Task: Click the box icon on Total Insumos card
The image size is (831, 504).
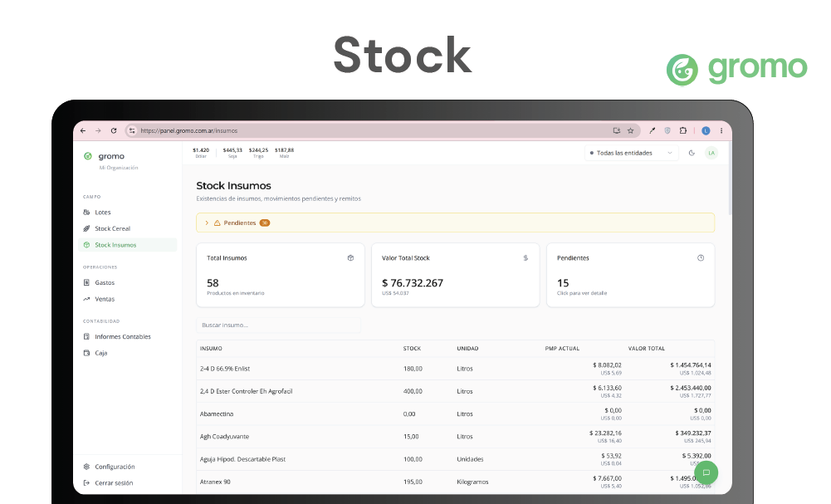Action: 350,258
